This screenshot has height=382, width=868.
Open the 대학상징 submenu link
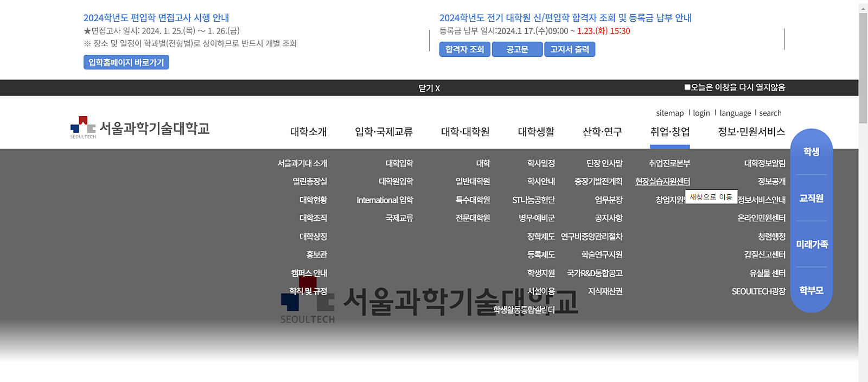click(313, 236)
